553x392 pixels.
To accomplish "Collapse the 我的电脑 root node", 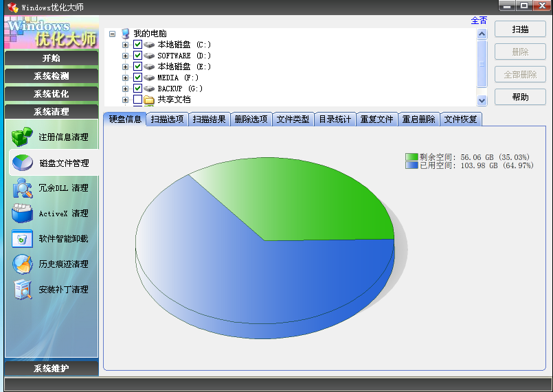I will (112, 34).
